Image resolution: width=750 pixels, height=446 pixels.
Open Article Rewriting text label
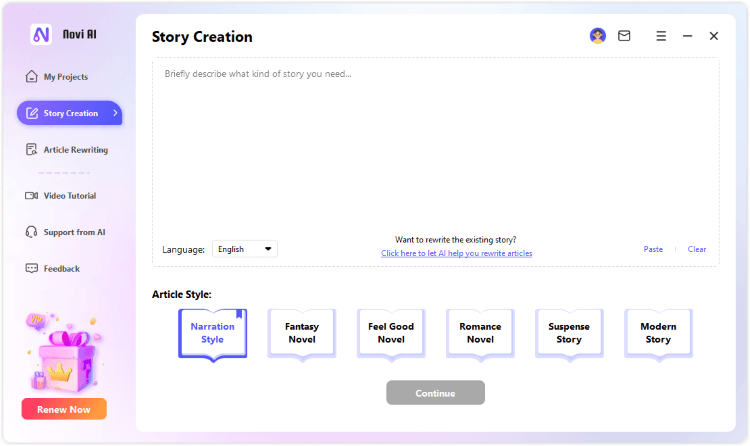tap(76, 150)
